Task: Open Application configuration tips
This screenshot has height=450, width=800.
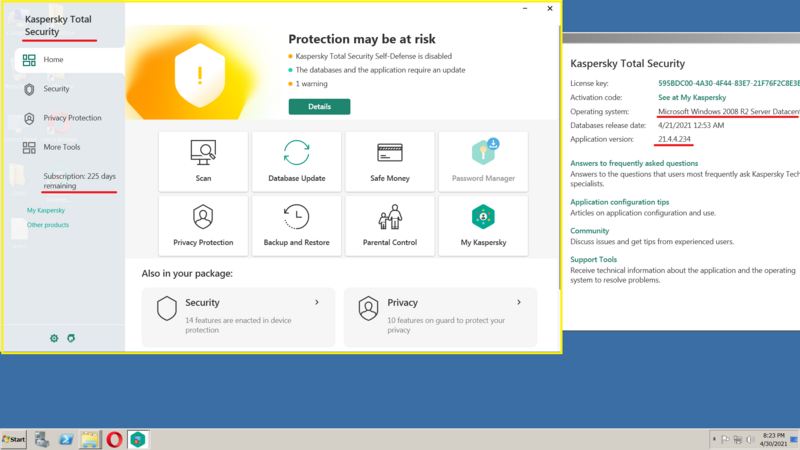Action: coord(619,202)
